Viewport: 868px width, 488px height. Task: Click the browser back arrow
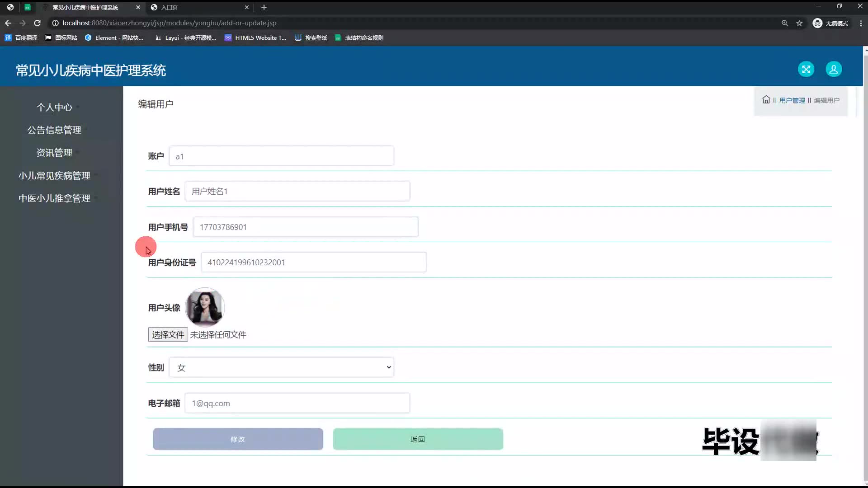[x=8, y=23]
